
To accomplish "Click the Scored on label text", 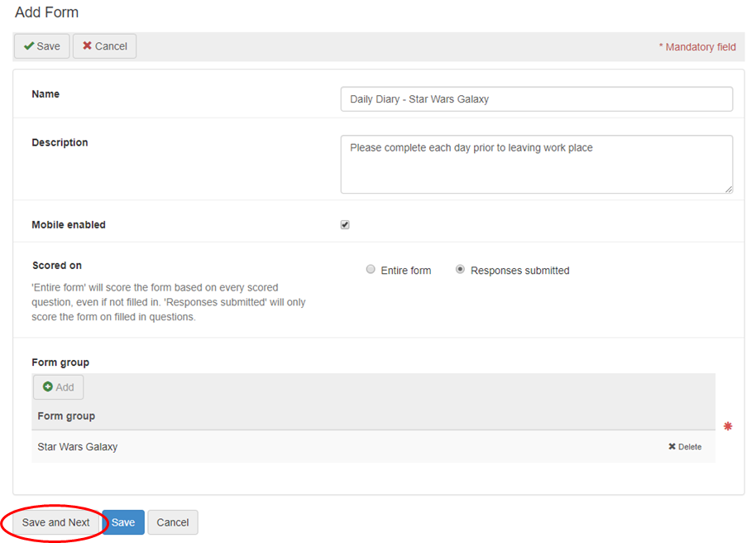I will [57, 266].
